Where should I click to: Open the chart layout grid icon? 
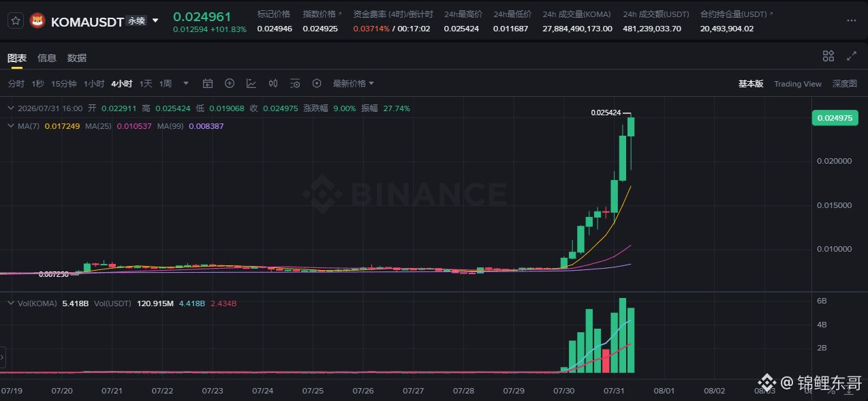click(828, 56)
